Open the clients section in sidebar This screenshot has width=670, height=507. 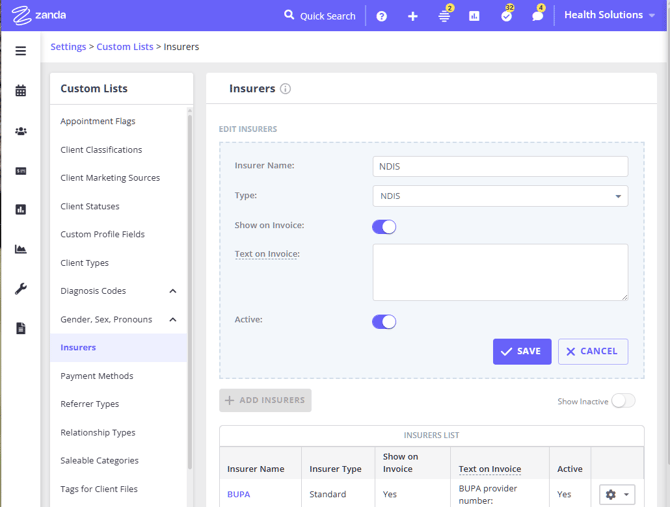(x=20, y=131)
